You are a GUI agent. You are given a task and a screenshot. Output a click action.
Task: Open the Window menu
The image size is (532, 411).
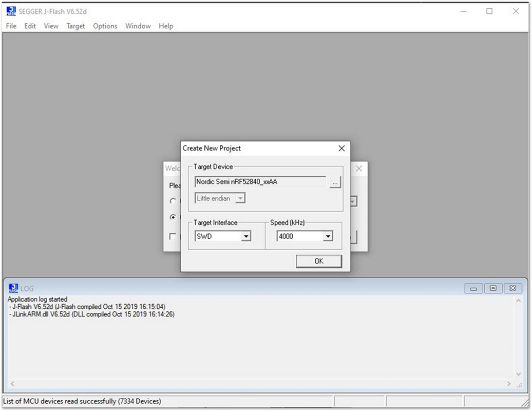[x=138, y=26]
